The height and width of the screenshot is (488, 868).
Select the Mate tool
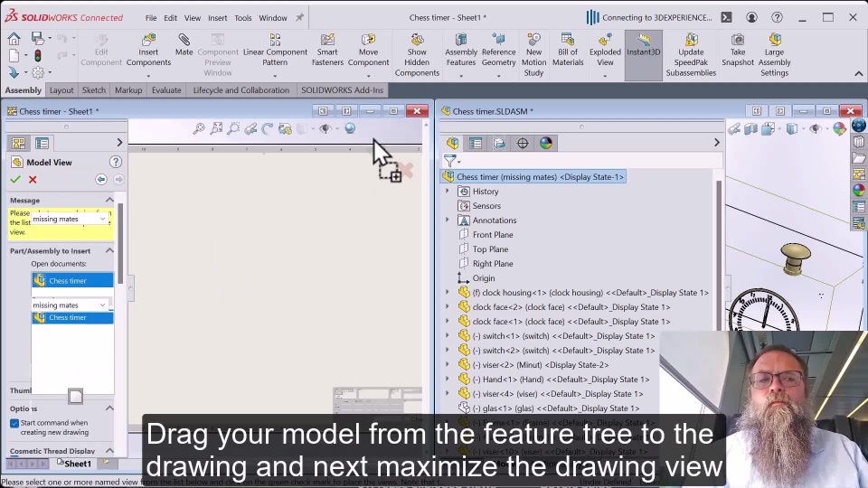[x=184, y=44]
